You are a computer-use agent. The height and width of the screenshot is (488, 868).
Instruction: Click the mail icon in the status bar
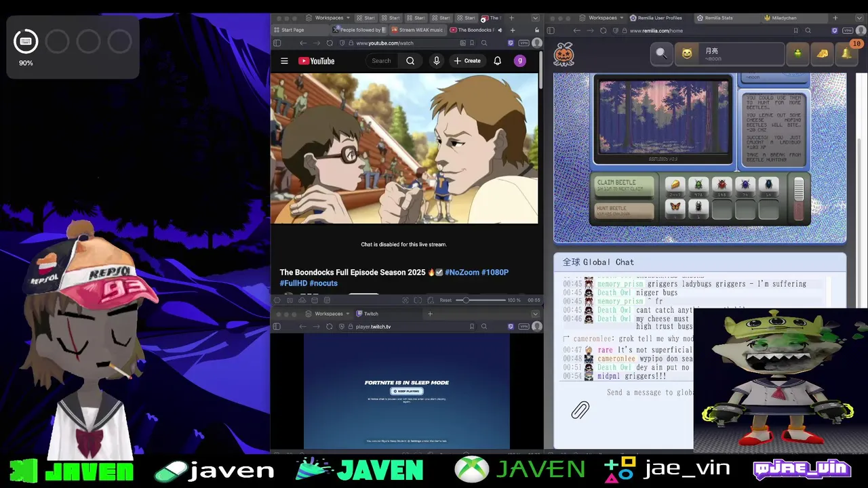pos(315,300)
